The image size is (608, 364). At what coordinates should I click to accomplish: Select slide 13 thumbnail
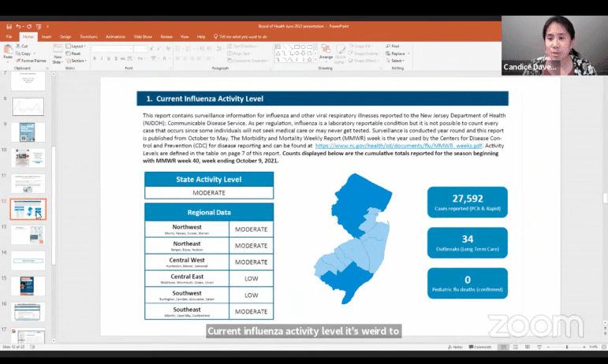pos(28,235)
